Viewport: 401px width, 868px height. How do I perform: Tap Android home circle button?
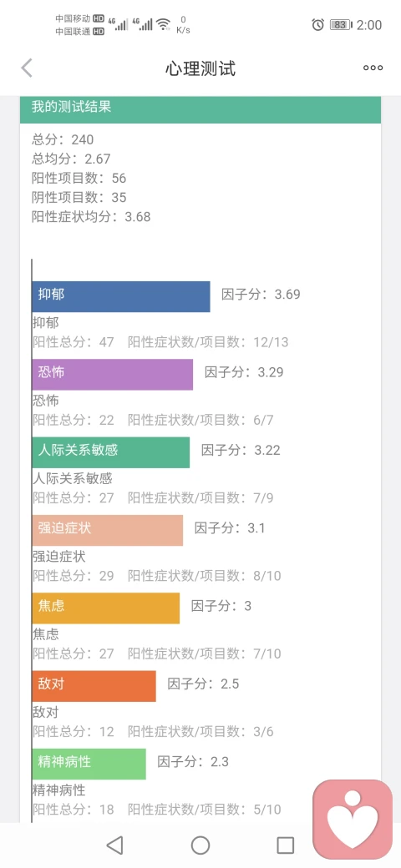click(x=200, y=845)
